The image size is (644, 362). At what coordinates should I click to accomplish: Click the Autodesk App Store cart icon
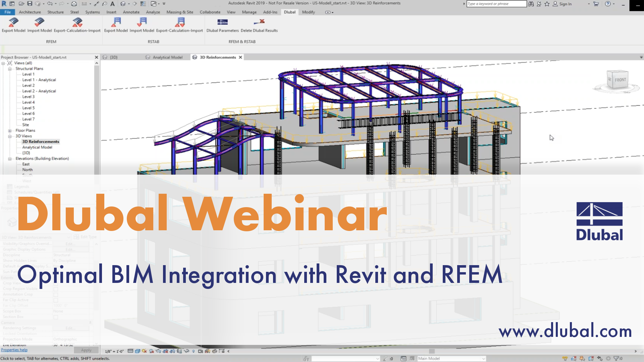point(596,4)
